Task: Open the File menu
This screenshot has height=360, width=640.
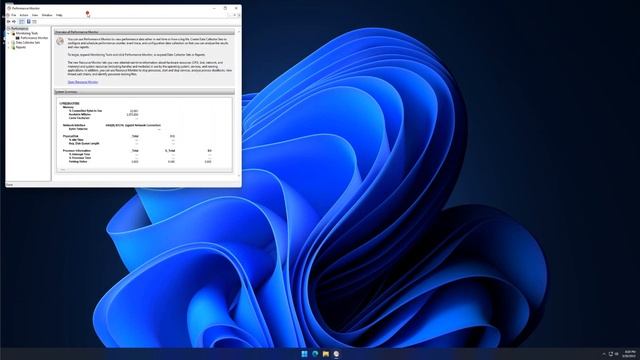Action: pyautogui.click(x=13, y=15)
